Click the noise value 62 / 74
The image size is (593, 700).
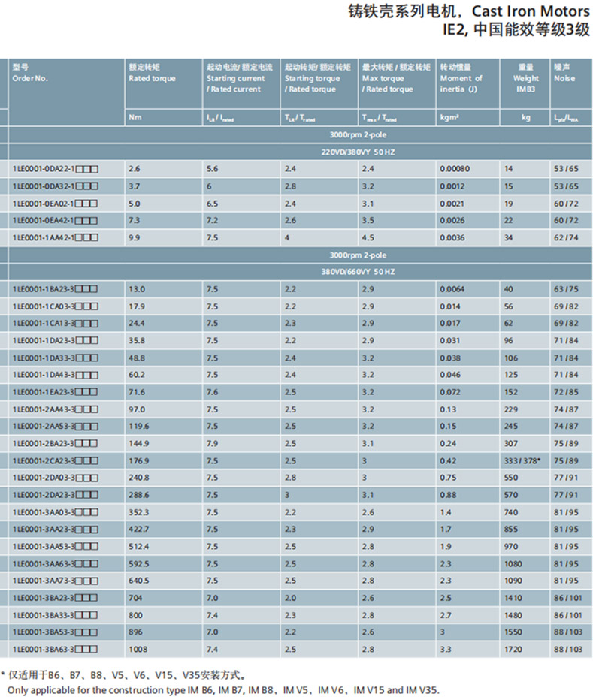(566, 237)
